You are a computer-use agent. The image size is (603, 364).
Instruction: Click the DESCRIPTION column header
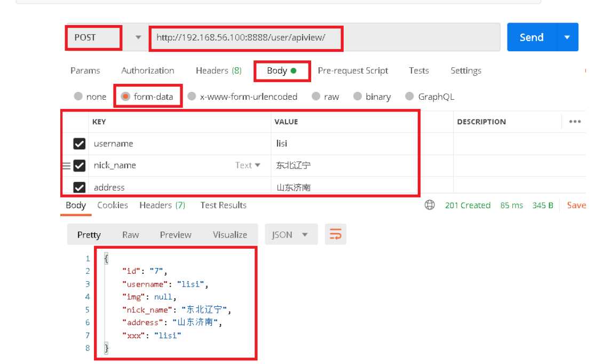tap(481, 122)
